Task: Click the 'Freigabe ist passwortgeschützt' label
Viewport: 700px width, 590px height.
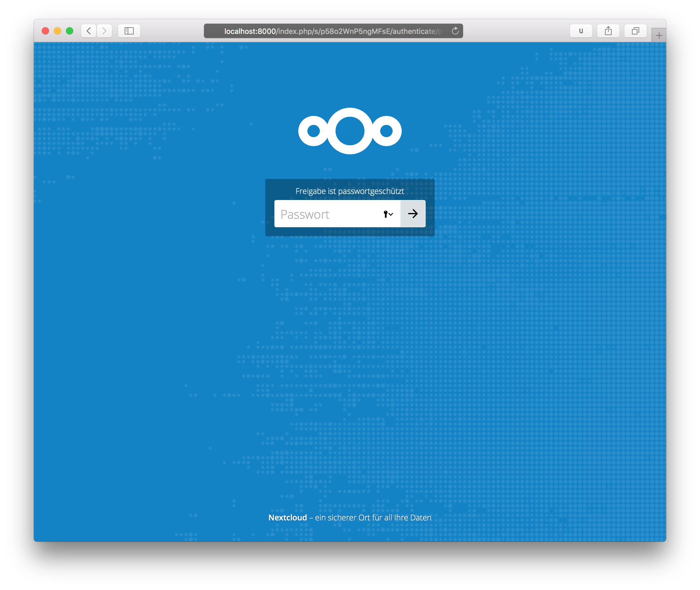Action: pyautogui.click(x=349, y=191)
